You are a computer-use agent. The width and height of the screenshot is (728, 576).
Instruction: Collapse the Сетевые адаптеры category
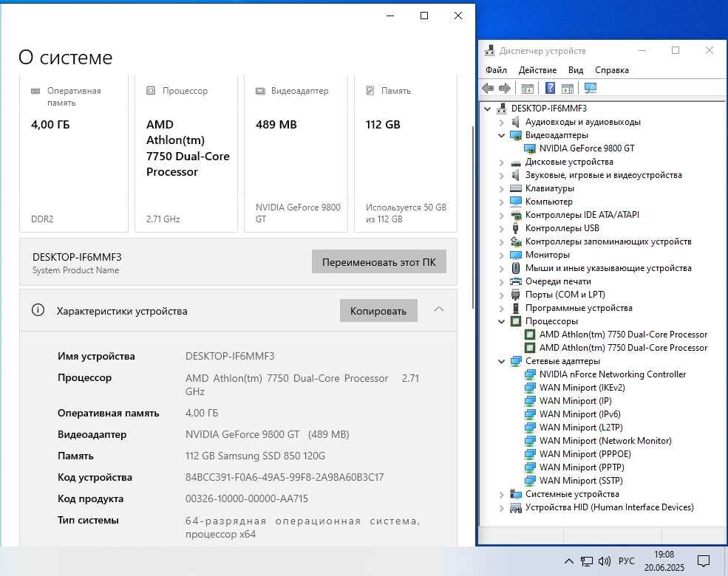[x=501, y=361]
